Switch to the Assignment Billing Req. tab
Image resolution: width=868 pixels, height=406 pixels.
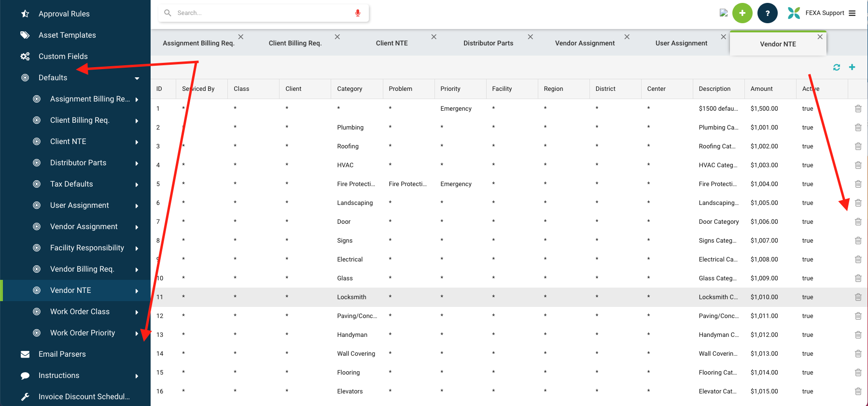198,43
